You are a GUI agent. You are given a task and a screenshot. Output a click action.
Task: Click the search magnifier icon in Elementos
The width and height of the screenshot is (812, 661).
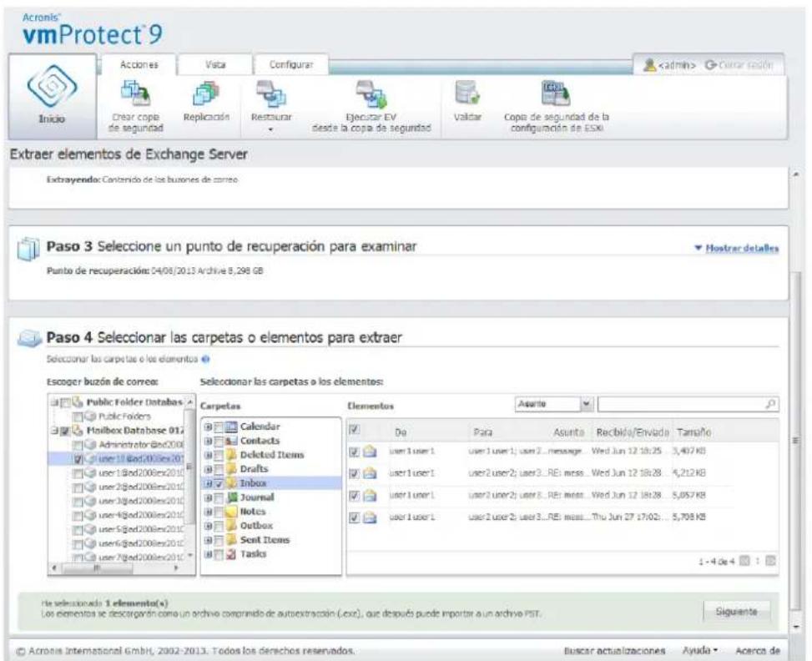[x=770, y=404]
